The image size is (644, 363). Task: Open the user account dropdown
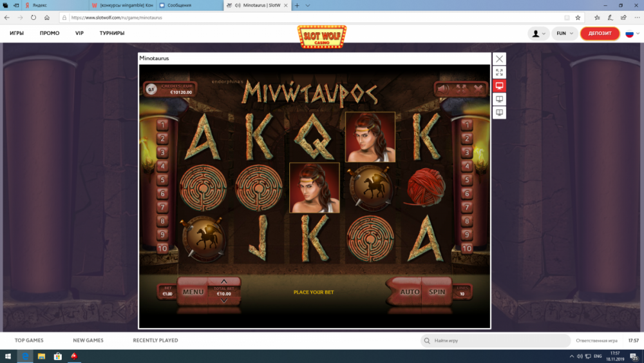(538, 34)
